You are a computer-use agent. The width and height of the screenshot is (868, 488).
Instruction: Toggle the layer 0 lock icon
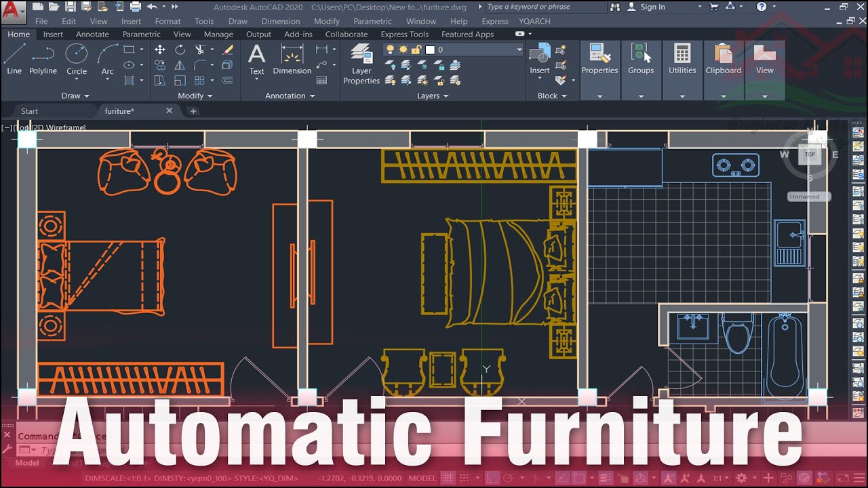[415, 49]
